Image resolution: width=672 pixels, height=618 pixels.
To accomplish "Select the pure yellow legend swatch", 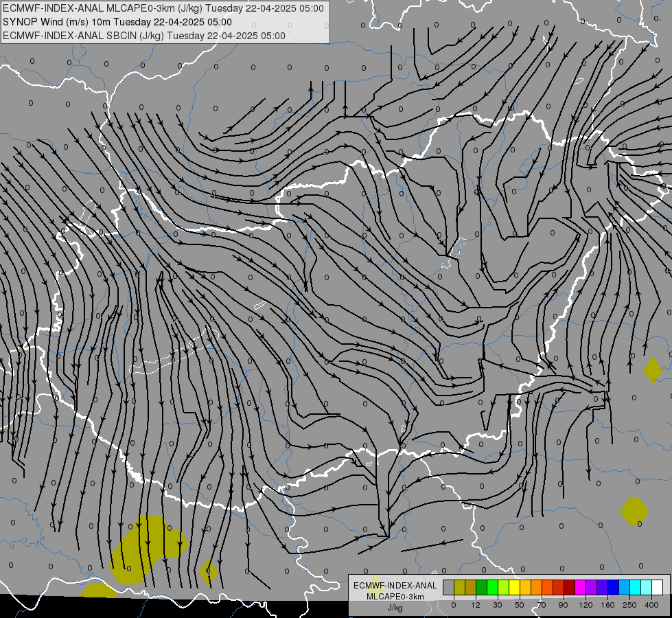I will click(x=514, y=587).
